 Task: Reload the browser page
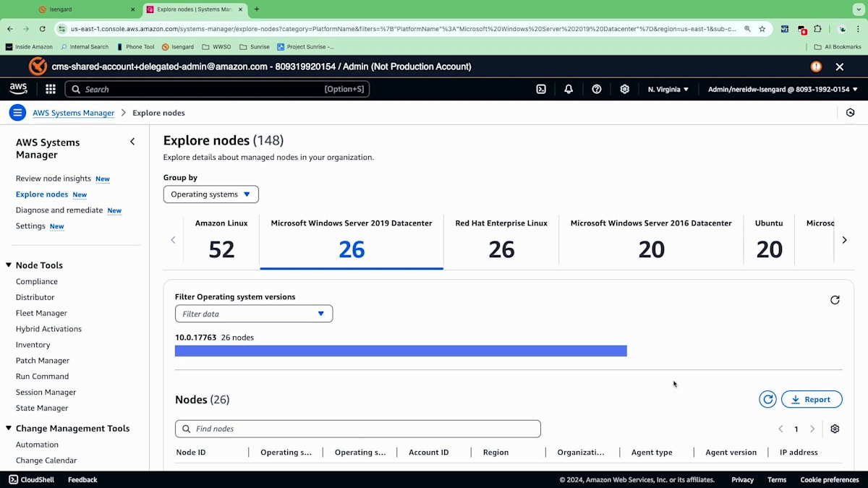pyautogui.click(x=43, y=29)
